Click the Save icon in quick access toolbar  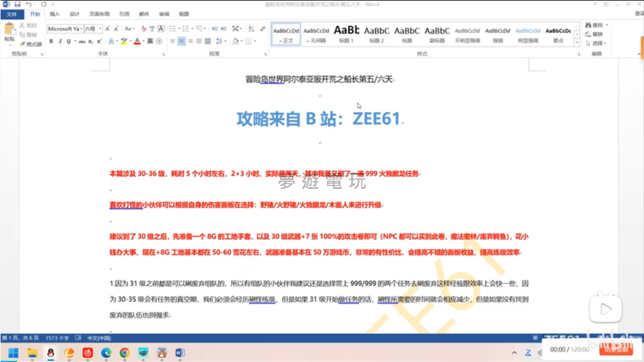pyautogui.click(x=17, y=4)
